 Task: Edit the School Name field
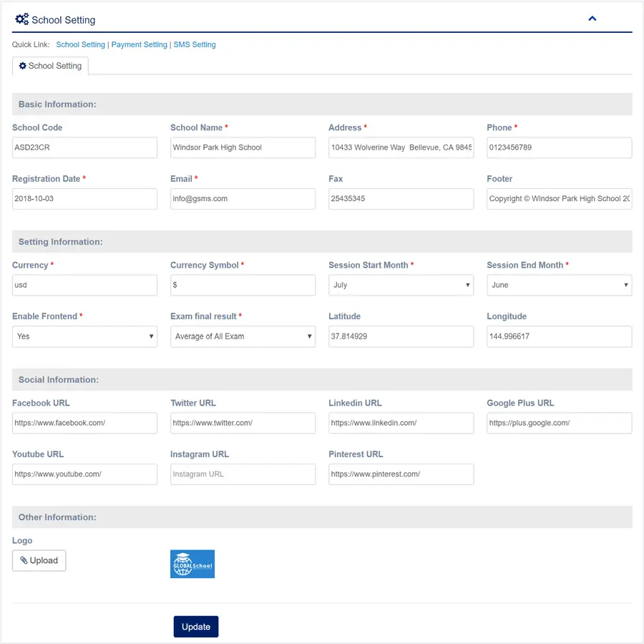(243, 147)
